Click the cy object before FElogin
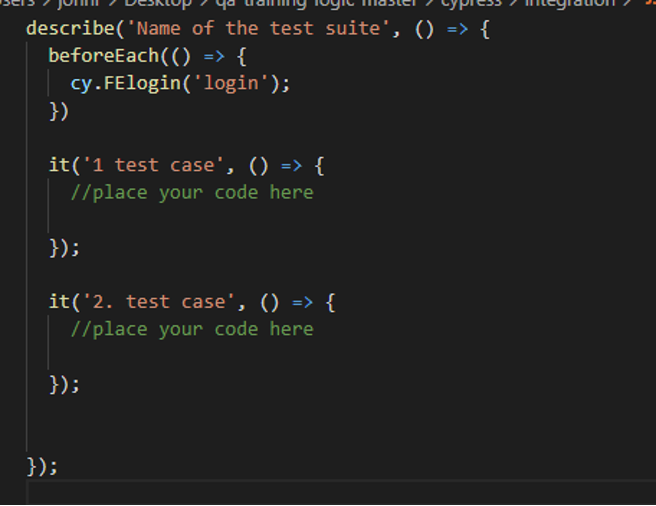Screen dimensions: 656x506 [81, 84]
